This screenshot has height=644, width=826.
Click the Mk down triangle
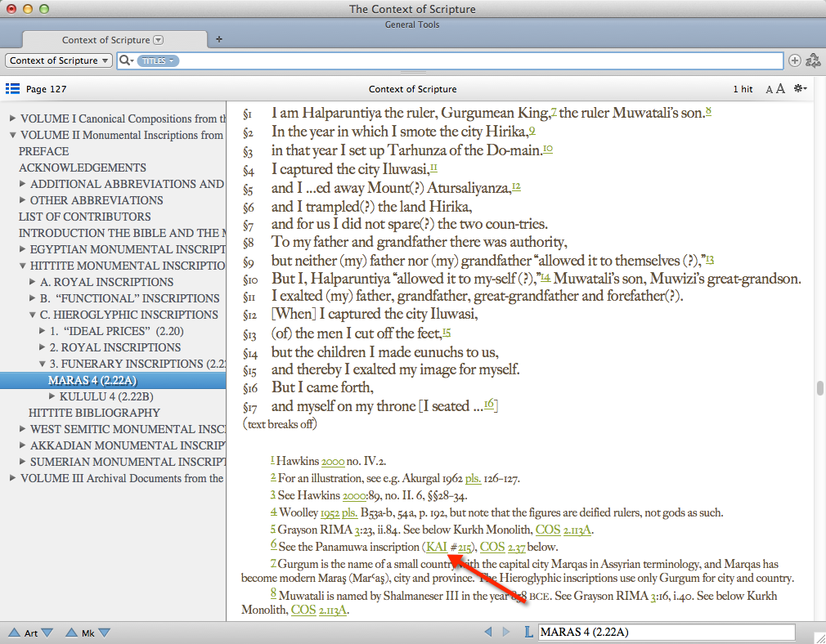[104, 633]
